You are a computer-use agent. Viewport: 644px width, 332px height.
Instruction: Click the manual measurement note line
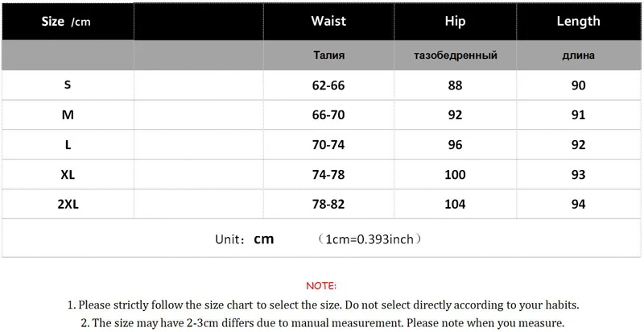pyautogui.click(x=323, y=322)
